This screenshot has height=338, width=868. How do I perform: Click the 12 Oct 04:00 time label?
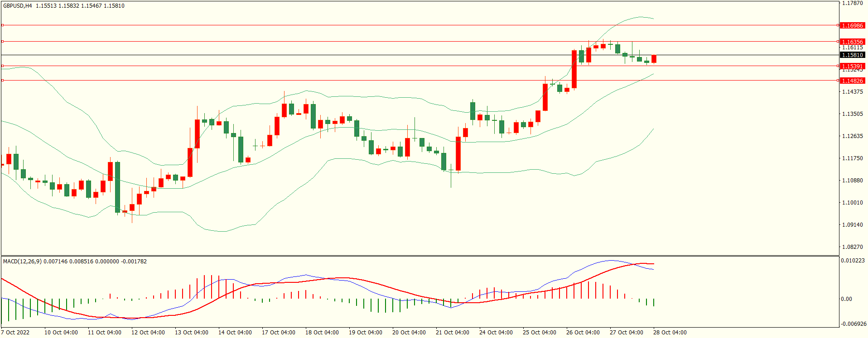pyautogui.click(x=148, y=333)
